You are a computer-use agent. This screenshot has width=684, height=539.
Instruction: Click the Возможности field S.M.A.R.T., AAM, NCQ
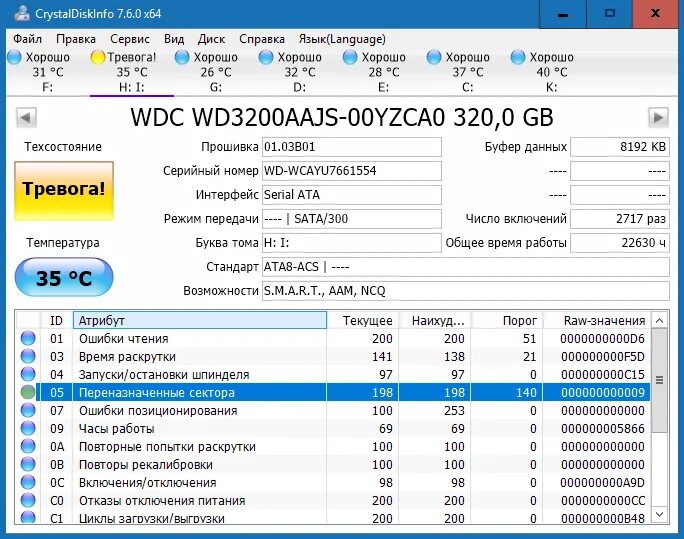[x=465, y=291]
